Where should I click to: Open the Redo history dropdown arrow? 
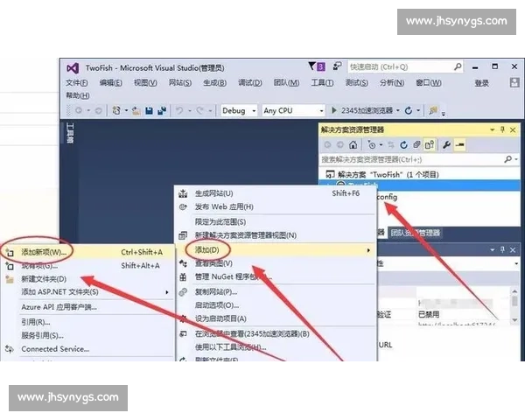point(210,110)
